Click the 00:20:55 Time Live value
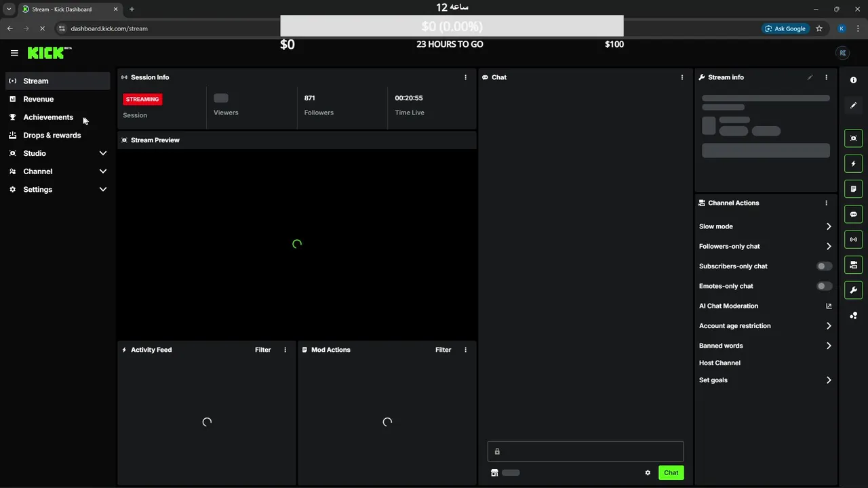The width and height of the screenshot is (868, 488). (x=409, y=98)
